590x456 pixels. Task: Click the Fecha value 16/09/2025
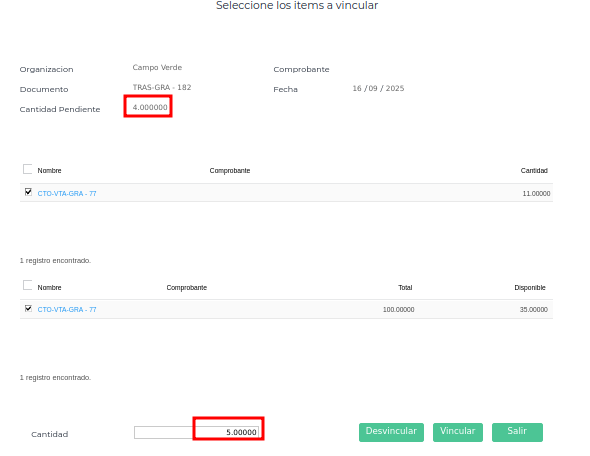pyautogui.click(x=378, y=88)
